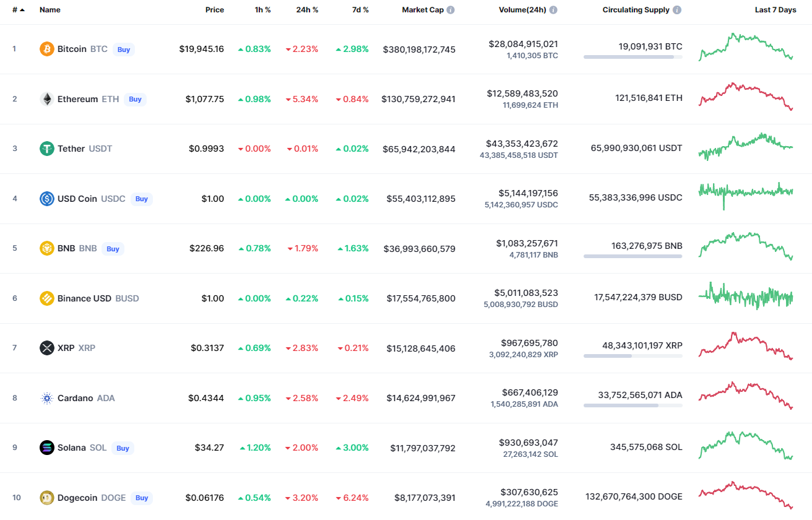The height and width of the screenshot is (520, 812).
Task: Open USD Coin's 7-day sparkline chart
Action: coord(746,196)
